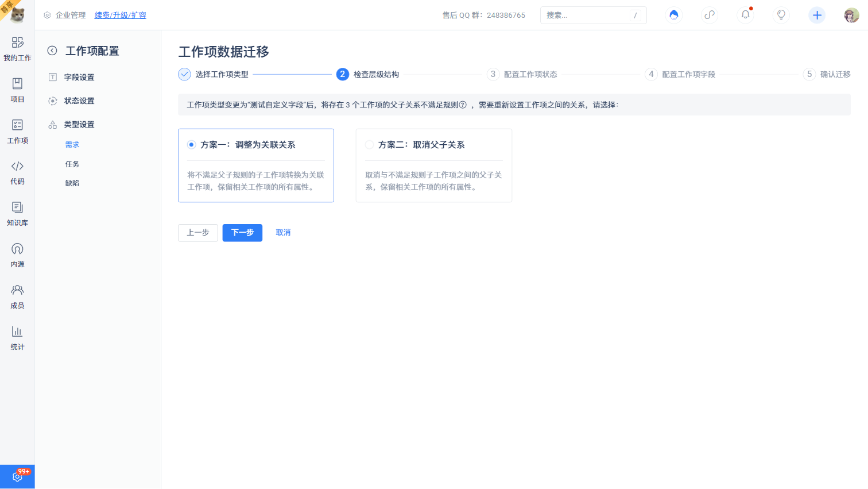This screenshot has height=489, width=868.
Task: Click step 4 配置工作项字段
Action: (x=680, y=74)
